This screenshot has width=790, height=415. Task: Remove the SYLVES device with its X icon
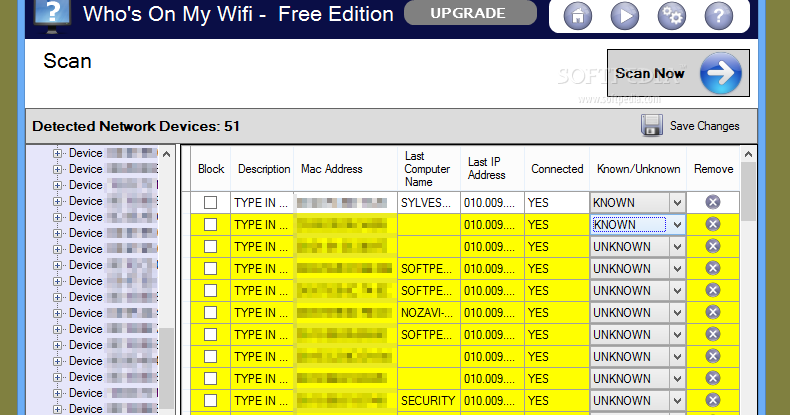pyautogui.click(x=712, y=202)
